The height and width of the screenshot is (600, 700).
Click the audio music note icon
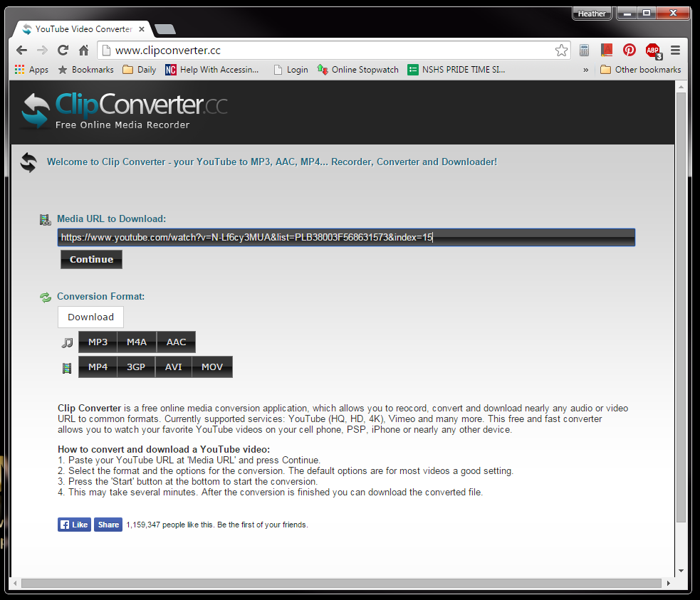[x=67, y=342]
